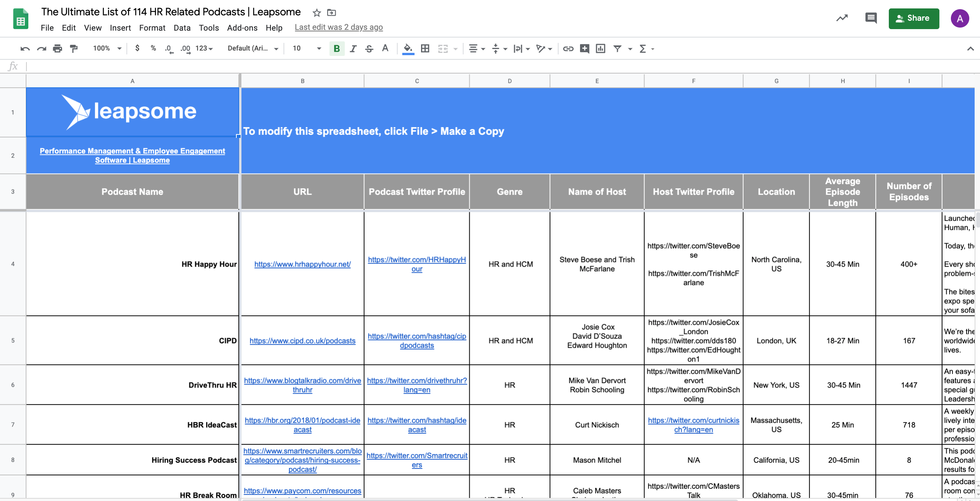Toggle strikethrough formatting
The image size is (980, 501).
369,49
